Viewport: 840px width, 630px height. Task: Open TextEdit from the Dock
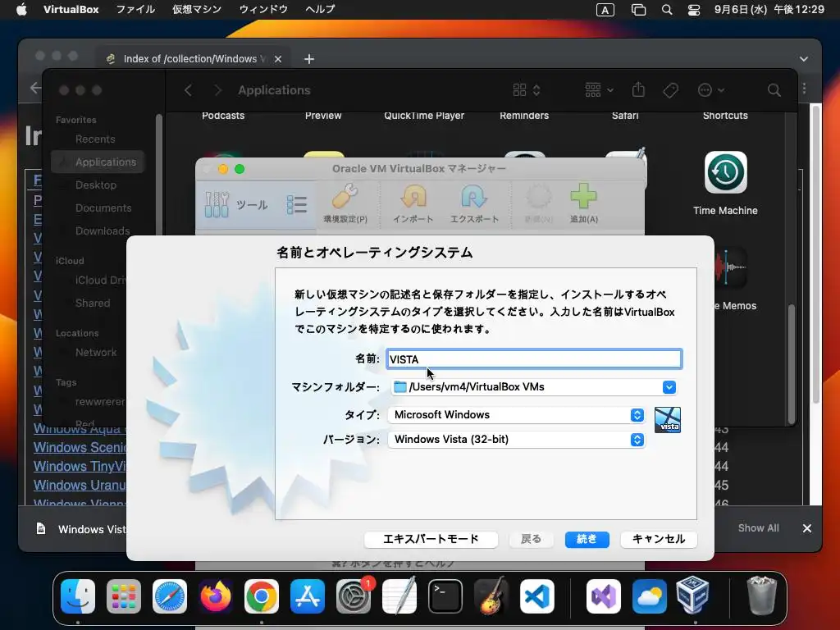tap(399, 596)
